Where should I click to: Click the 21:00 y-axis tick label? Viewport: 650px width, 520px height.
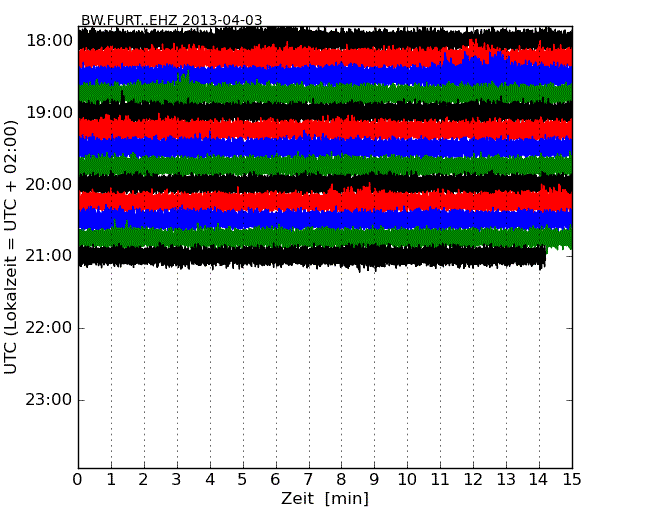[x=49, y=256]
